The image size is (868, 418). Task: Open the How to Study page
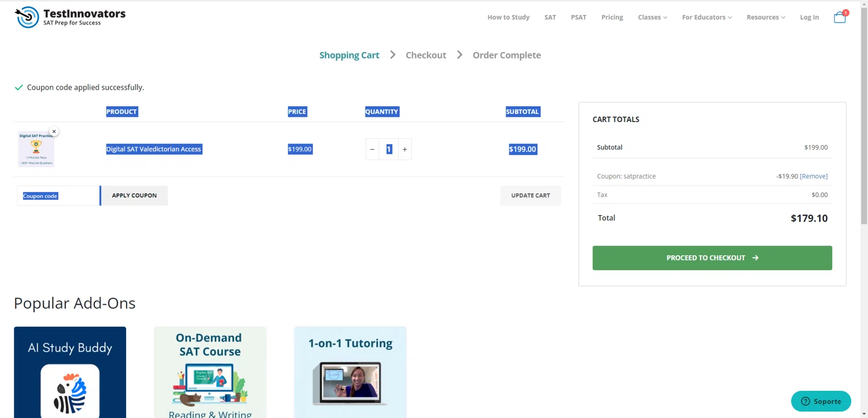508,17
